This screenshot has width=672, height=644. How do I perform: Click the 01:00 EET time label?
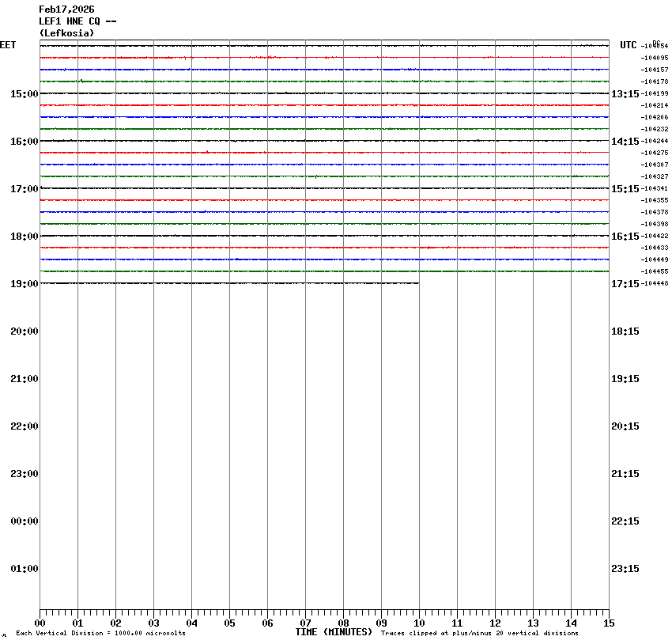click(x=24, y=569)
